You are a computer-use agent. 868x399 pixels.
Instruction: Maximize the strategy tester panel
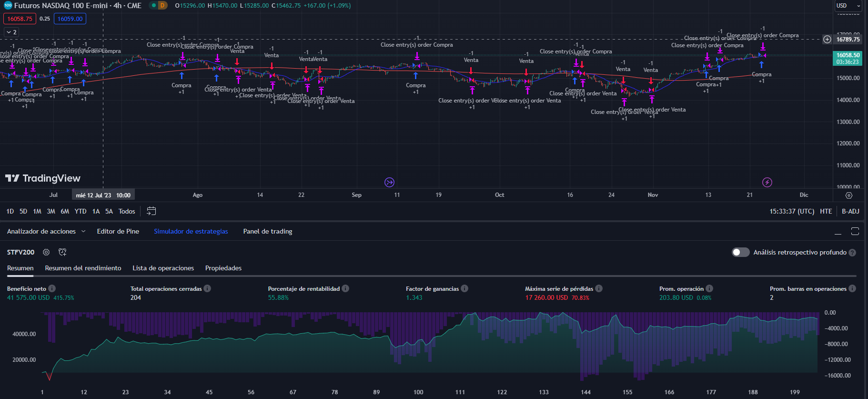pos(855,231)
